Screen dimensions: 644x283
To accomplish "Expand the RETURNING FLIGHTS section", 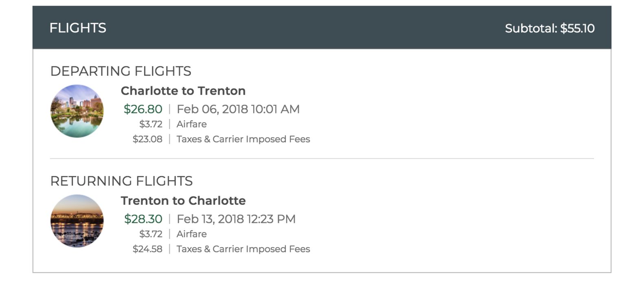I will tap(122, 181).
